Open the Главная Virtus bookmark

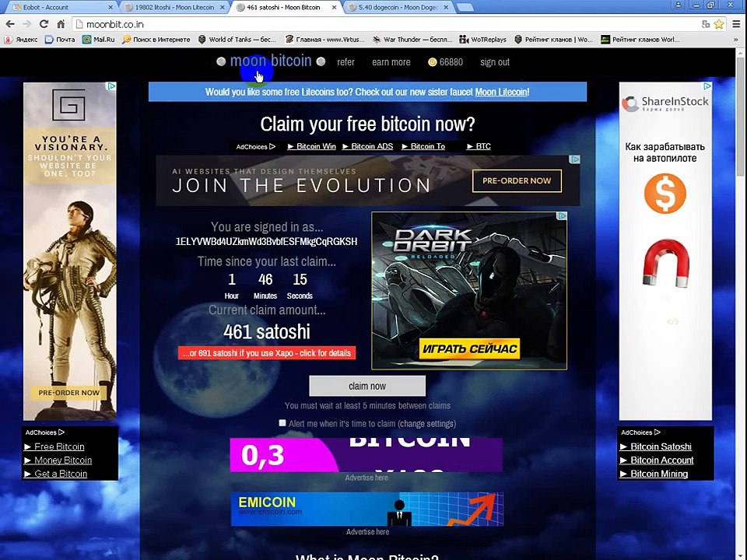325,40
